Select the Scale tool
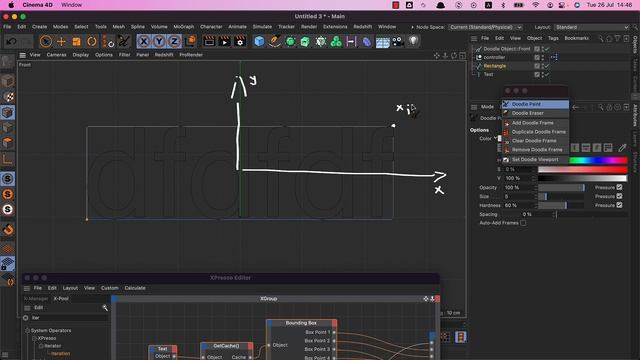The width and height of the screenshot is (640, 360). point(76,41)
